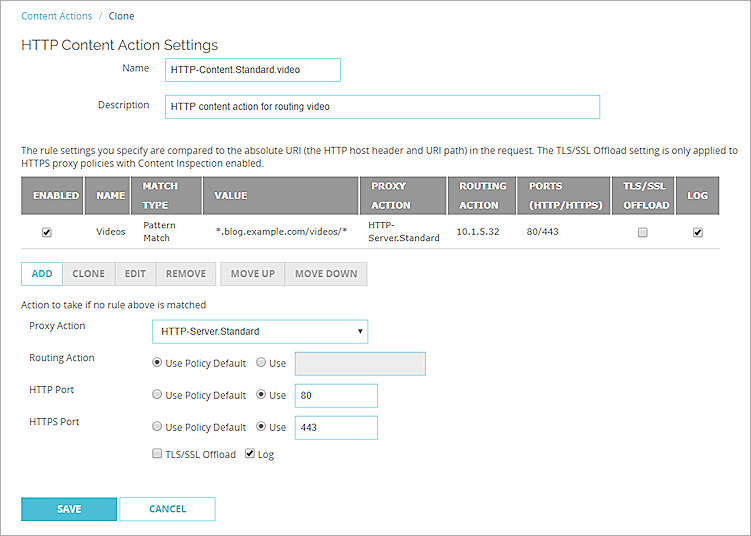The image size is (751, 536).
Task: Choose Use Policy Default for HTTP Port
Action: (157, 395)
